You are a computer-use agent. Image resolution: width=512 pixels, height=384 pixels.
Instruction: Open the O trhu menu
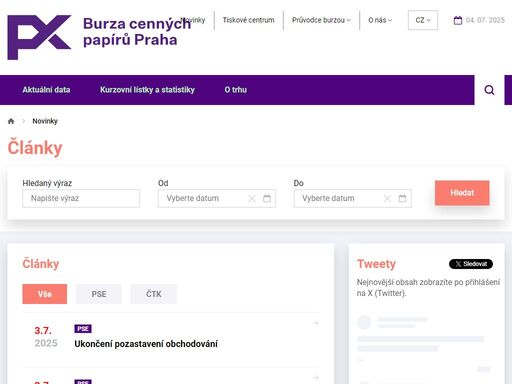236,90
